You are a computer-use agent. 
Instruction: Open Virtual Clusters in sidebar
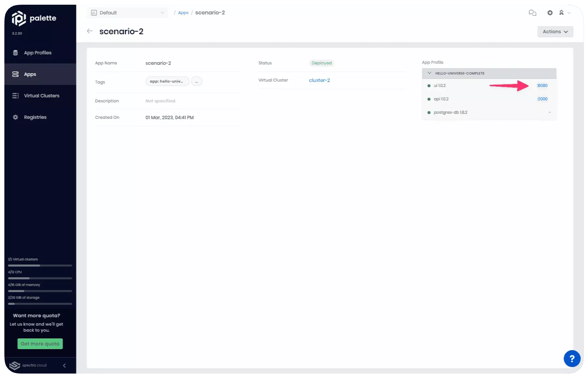coord(41,96)
